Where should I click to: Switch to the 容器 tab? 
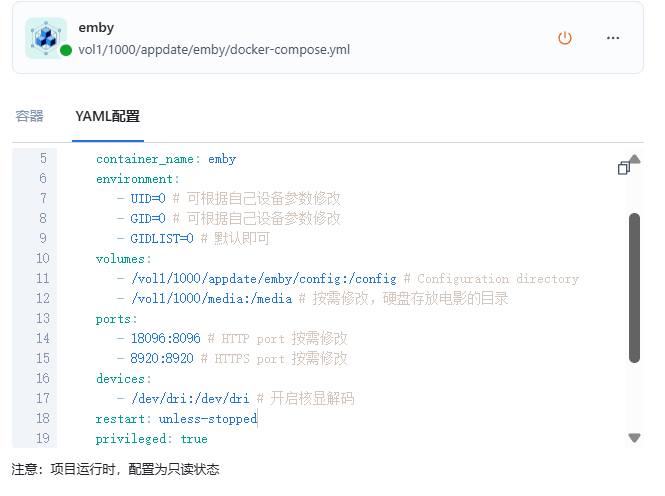[29, 116]
